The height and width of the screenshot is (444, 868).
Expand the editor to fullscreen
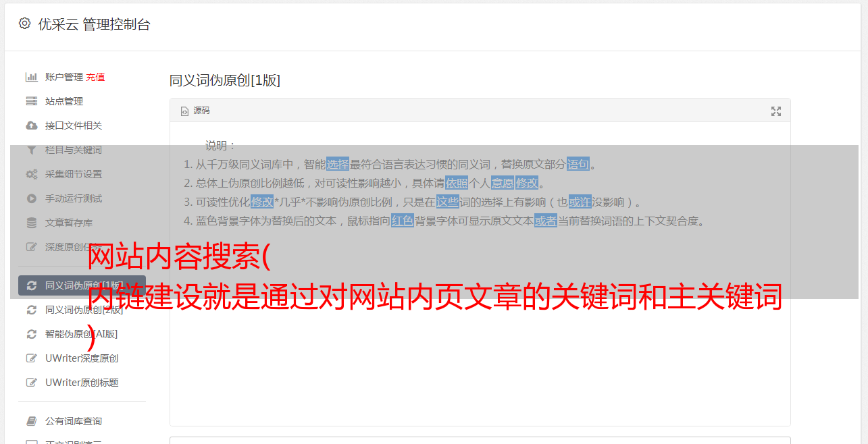pyautogui.click(x=776, y=111)
